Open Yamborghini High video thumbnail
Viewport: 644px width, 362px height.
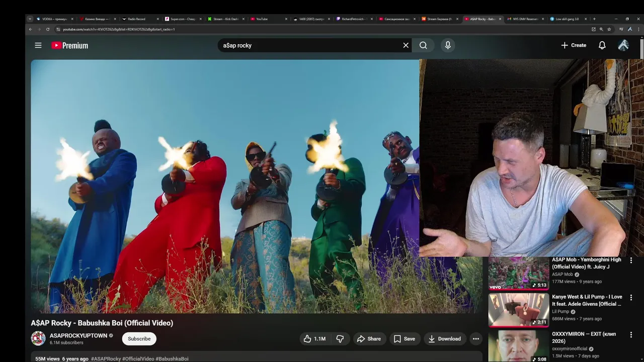click(519, 274)
